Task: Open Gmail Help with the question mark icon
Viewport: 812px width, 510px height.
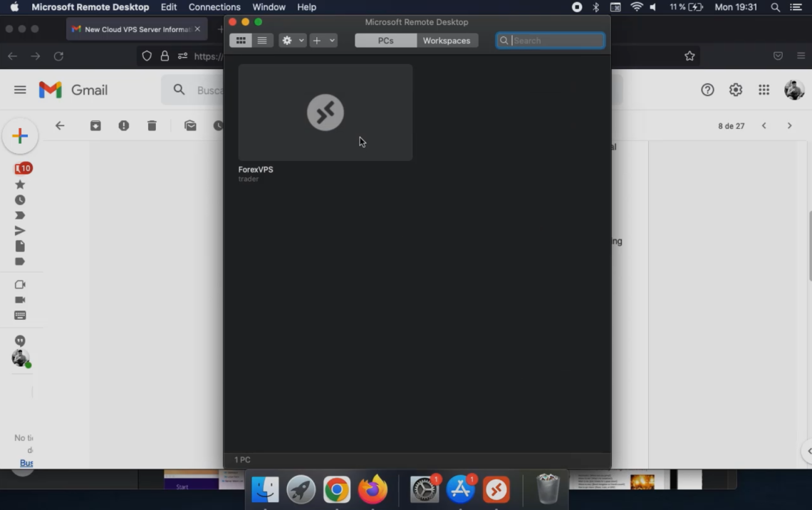Action: [x=707, y=90]
